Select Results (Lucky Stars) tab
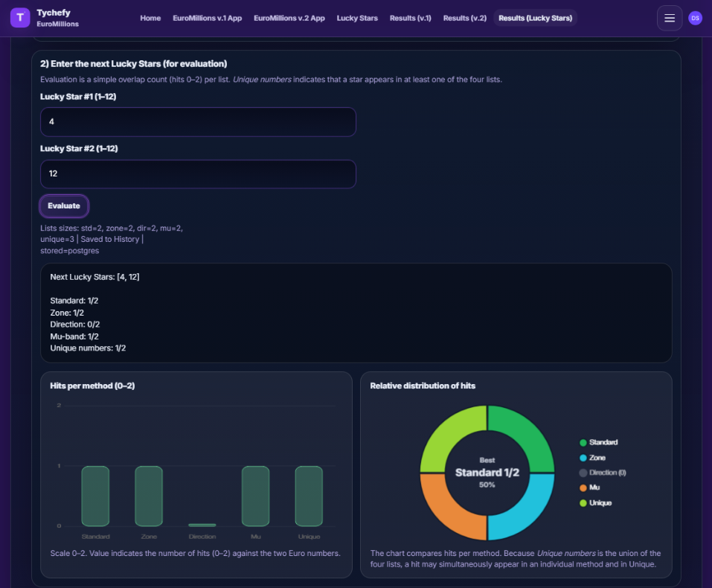The image size is (712, 588). pyautogui.click(x=535, y=19)
